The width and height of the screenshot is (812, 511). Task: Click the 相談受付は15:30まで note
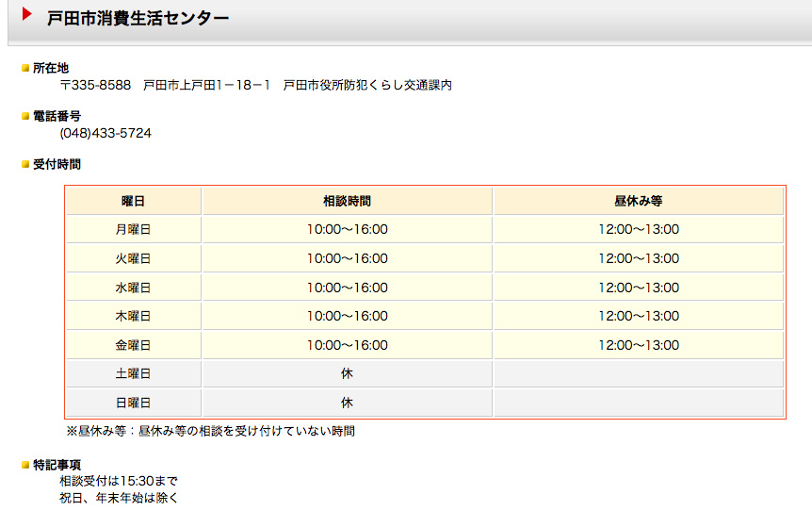coord(118,481)
